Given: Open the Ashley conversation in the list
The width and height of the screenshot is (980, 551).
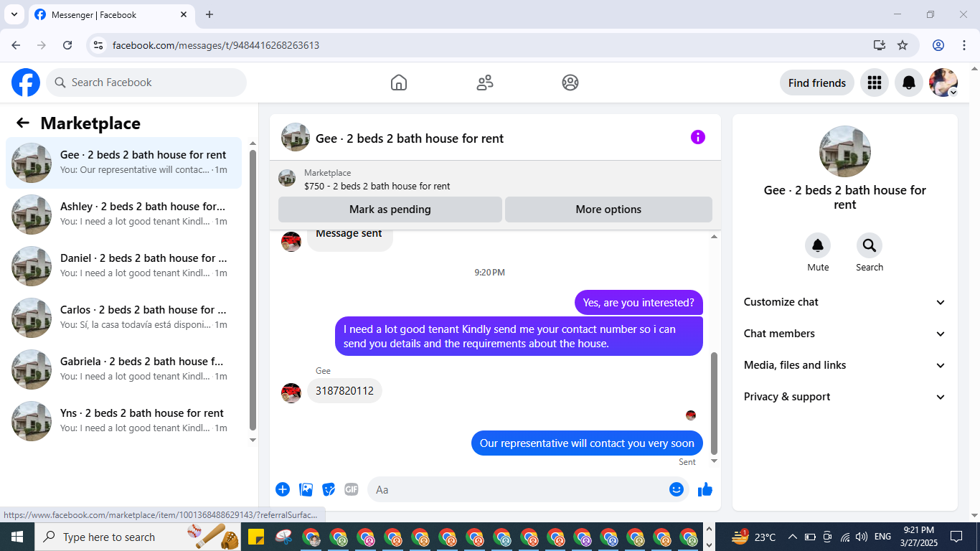Looking at the screenshot, I should 123,215.
